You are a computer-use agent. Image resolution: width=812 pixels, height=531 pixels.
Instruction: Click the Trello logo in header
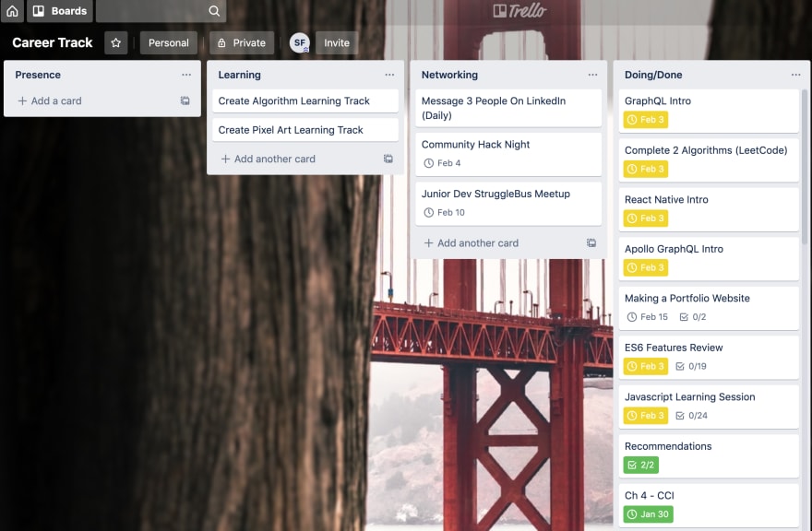(x=519, y=11)
